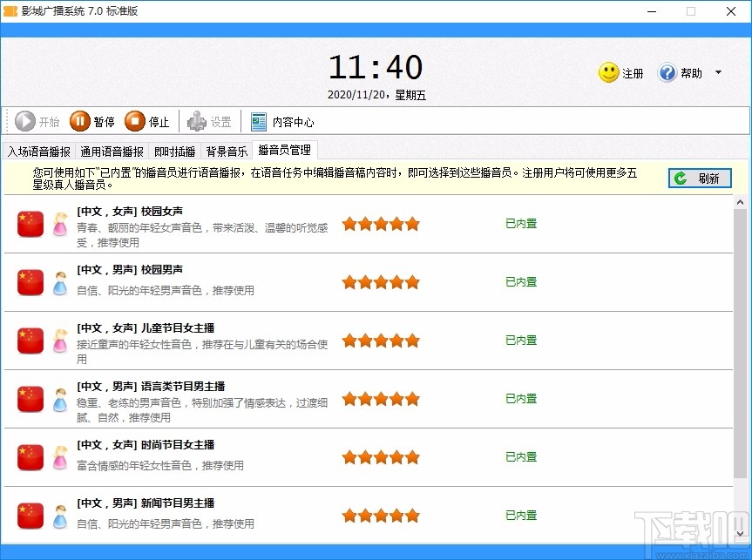Viewport: 752px width, 560px height.
Task: Click the large 11:40 clock display
Action: 375,66
